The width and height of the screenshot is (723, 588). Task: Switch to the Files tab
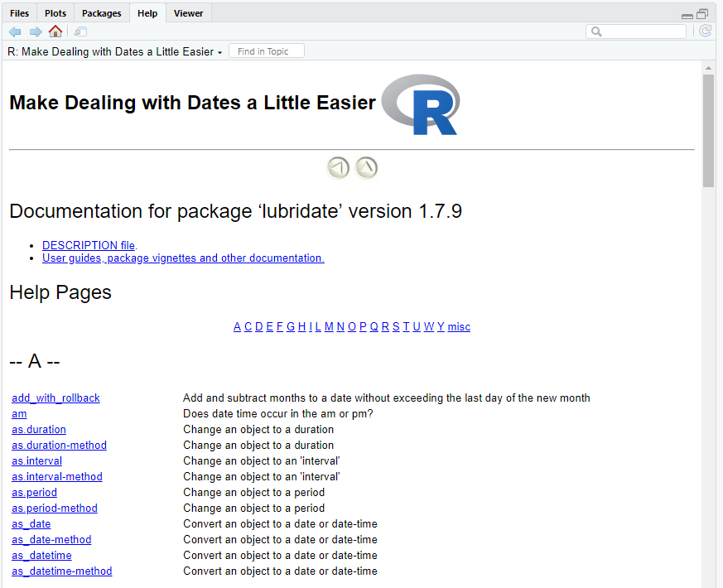tap(19, 13)
